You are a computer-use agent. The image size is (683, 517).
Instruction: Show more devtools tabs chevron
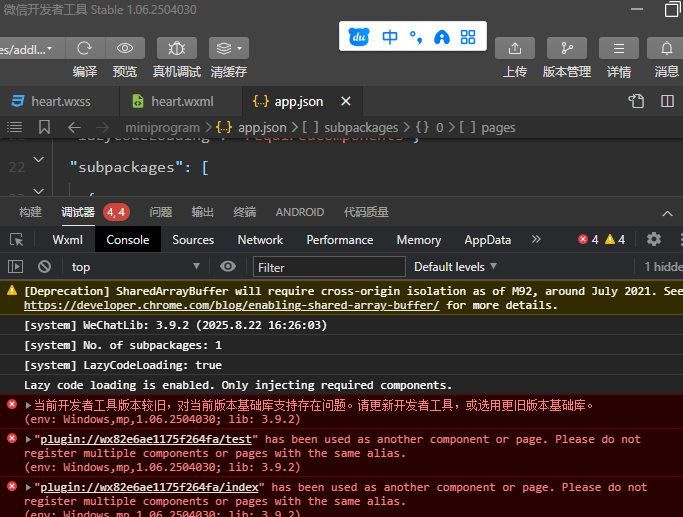[x=536, y=239]
